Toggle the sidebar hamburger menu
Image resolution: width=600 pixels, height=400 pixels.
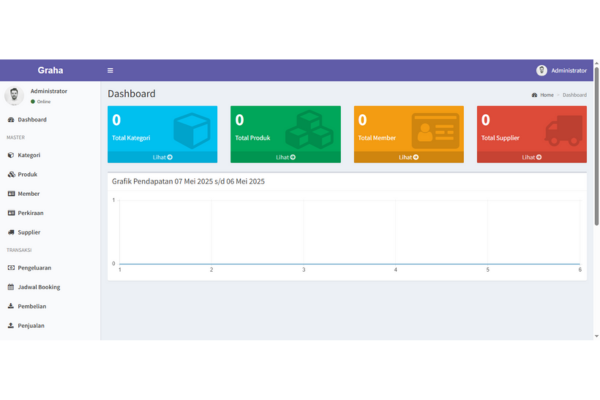tap(110, 70)
